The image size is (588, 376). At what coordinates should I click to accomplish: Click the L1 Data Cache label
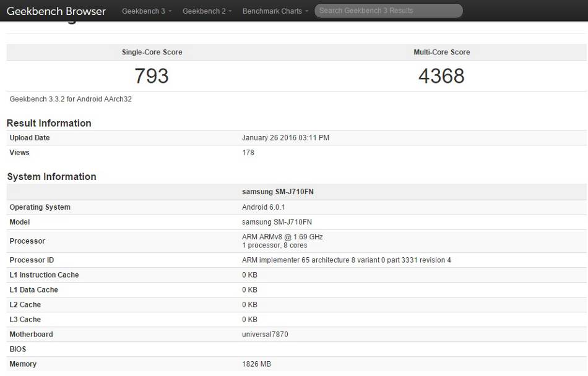(33, 290)
